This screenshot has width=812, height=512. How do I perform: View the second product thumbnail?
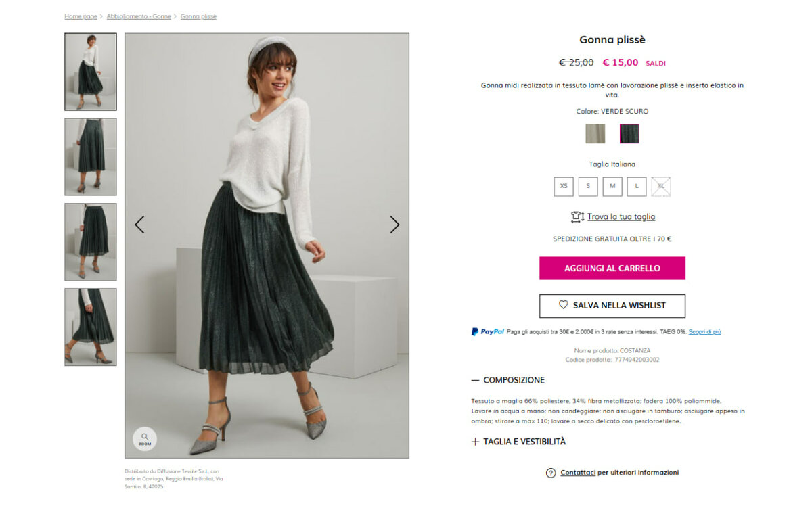click(91, 157)
